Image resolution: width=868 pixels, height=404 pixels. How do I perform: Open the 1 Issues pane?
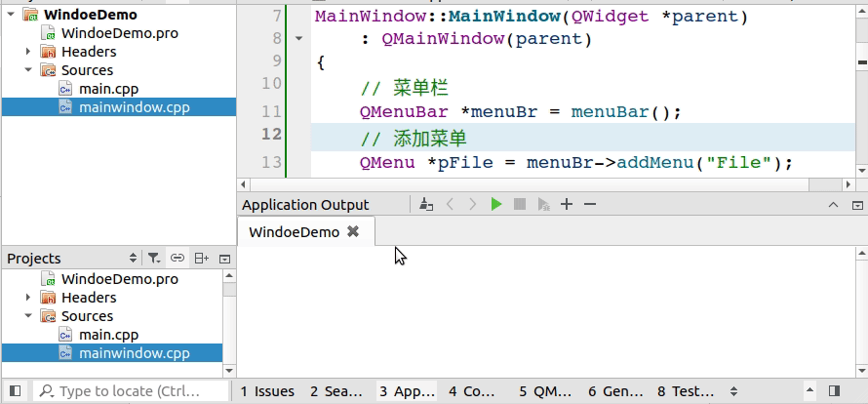point(267,391)
